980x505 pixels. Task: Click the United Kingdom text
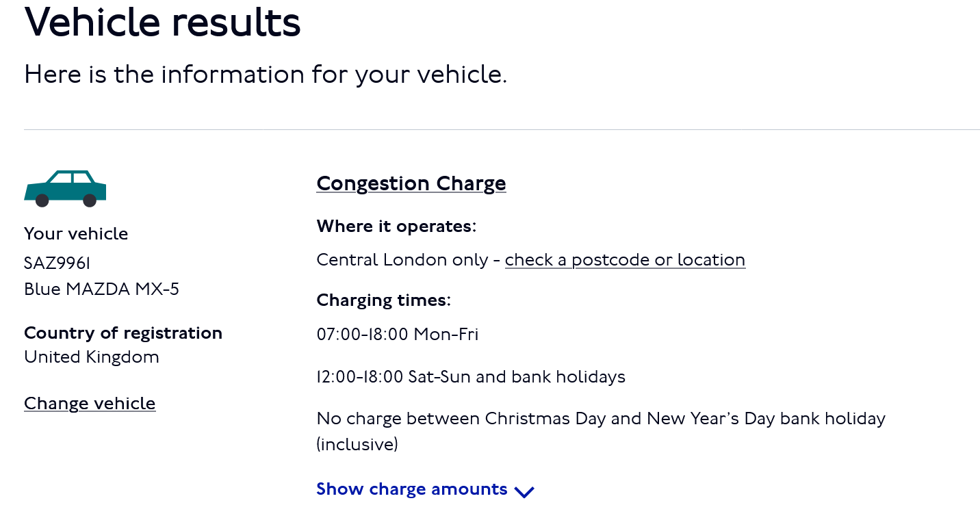click(x=92, y=357)
